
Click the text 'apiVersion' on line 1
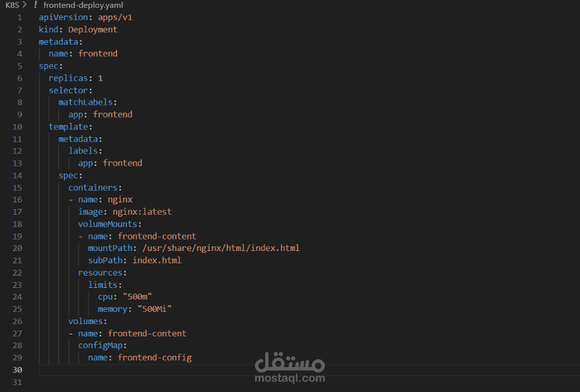[x=63, y=17]
